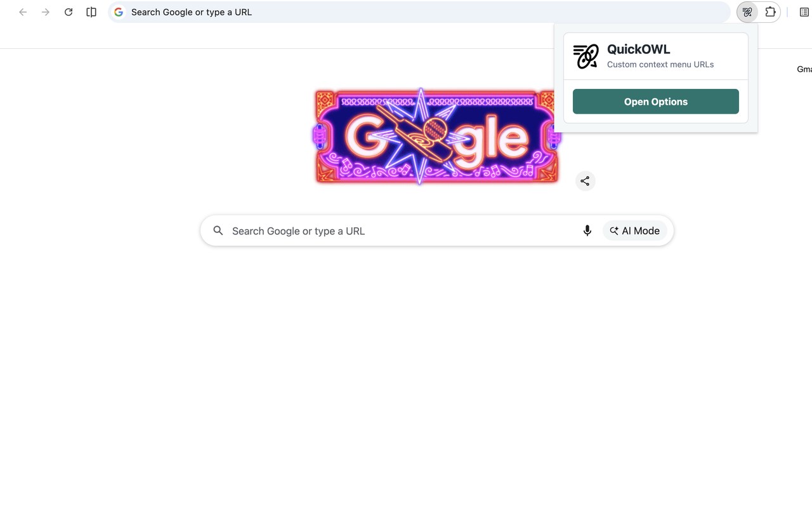This screenshot has height=508, width=812.
Task: Click the "Custom context menu URLs" subtitle
Action: pos(660,64)
